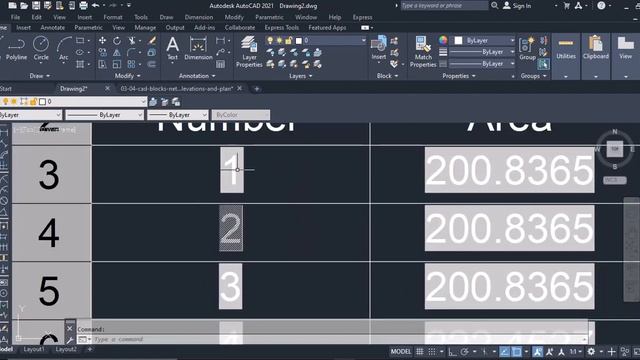Screen dimensions: 640x360
Task: Click the white color swatch in Properties
Action: [458, 40]
